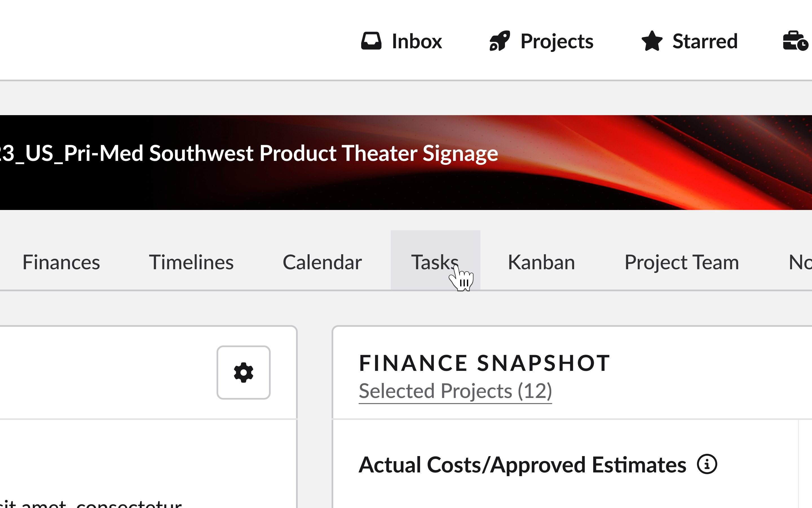Open the gear settings button
The image size is (812, 508).
pos(244,372)
